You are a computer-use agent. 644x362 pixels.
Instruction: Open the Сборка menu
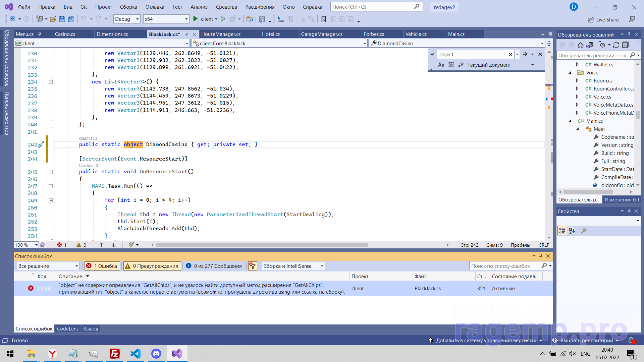tap(128, 7)
